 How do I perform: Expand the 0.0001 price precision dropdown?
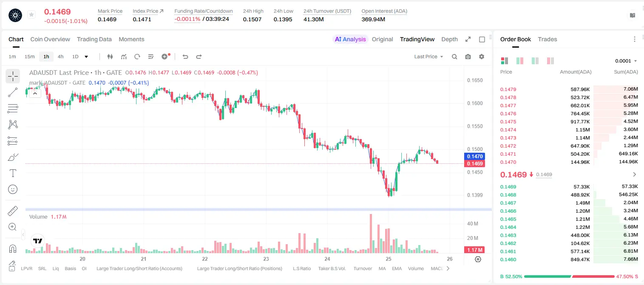pos(626,61)
